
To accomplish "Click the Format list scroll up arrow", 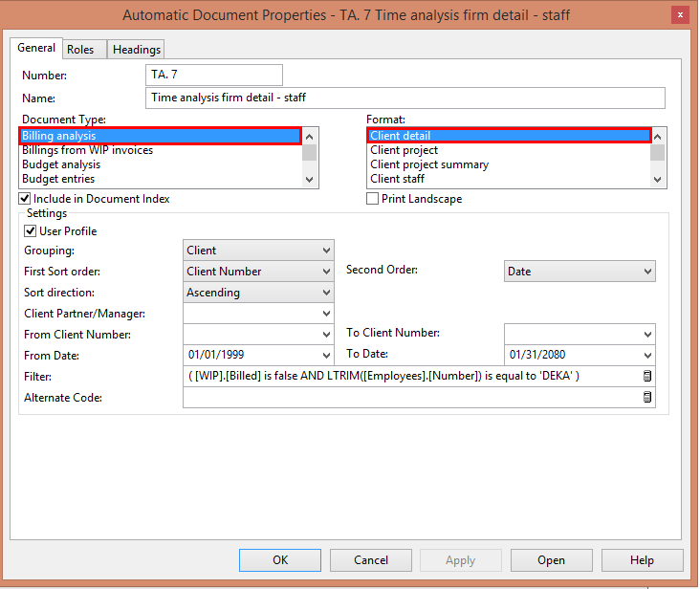I will (x=658, y=136).
